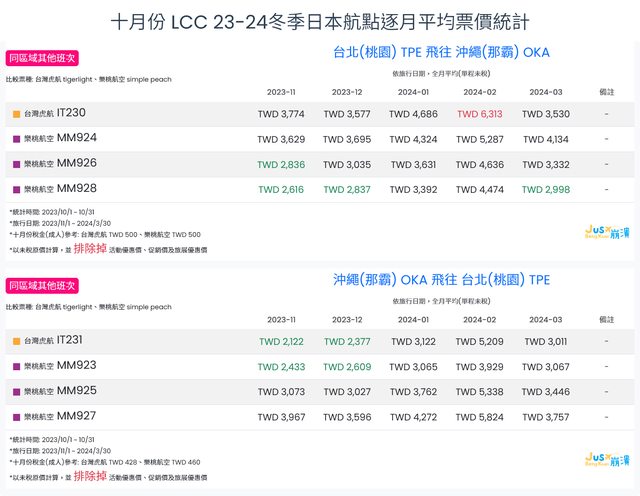The height and width of the screenshot is (496, 640).
Task: Click flight number MM926
Action: pyautogui.click(x=77, y=163)
